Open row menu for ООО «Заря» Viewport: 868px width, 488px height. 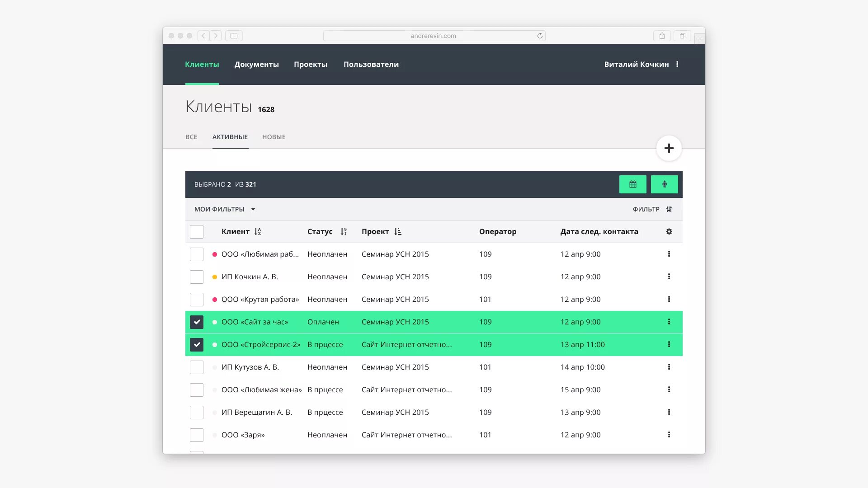[x=669, y=435]
